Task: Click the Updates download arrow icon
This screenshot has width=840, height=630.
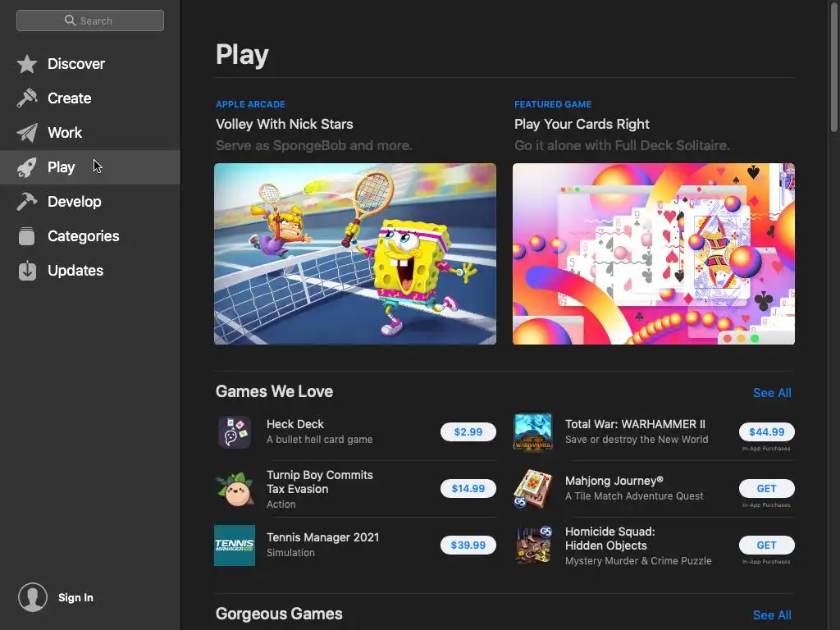Action: tap(27, 271)
